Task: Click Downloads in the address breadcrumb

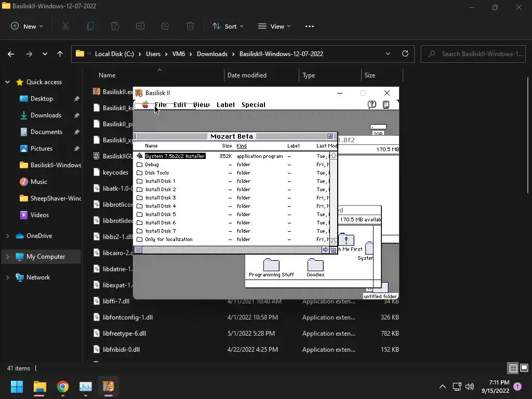Action: coord(212,54)
